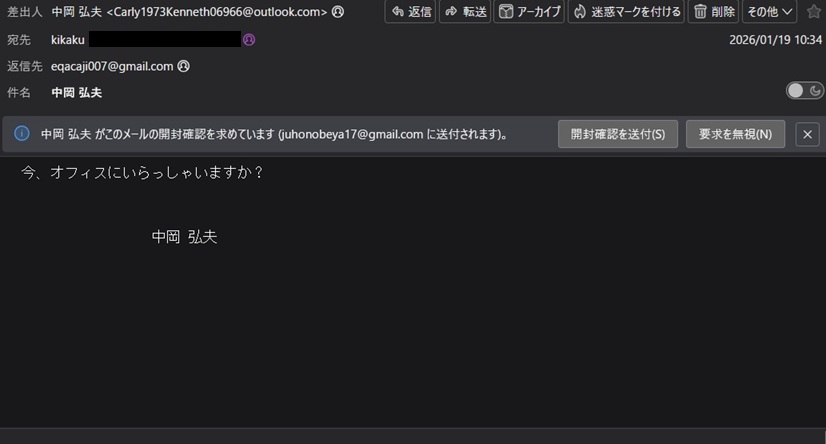
Task: Click the reply-to address eqacaji007@gmail.com
Action: (x=112, y=66)
